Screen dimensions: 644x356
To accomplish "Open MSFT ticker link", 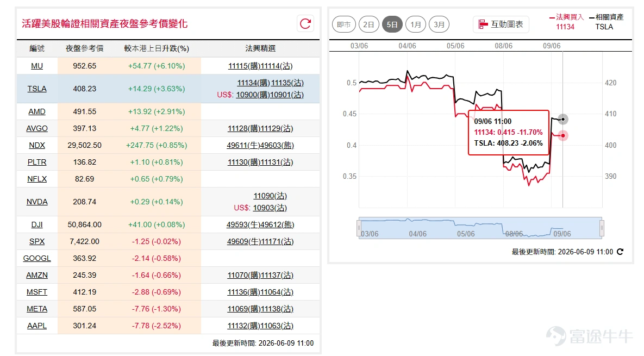I will point(37,292).
